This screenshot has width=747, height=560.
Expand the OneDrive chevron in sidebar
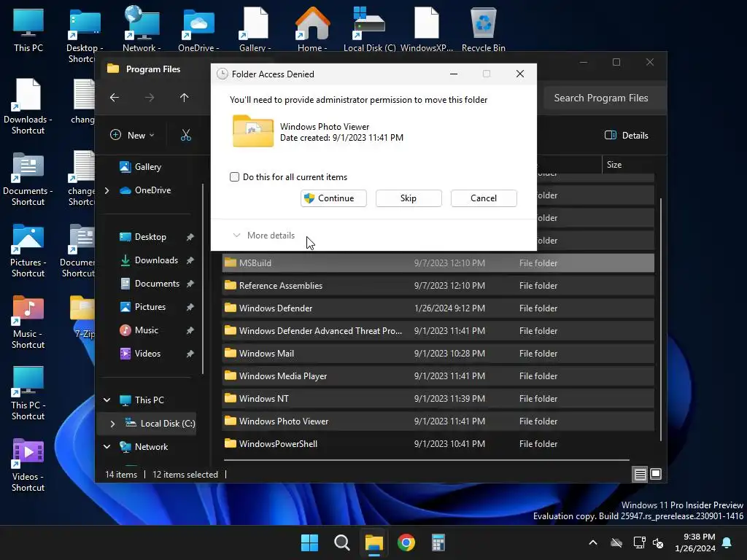click(x=107, y=190)
